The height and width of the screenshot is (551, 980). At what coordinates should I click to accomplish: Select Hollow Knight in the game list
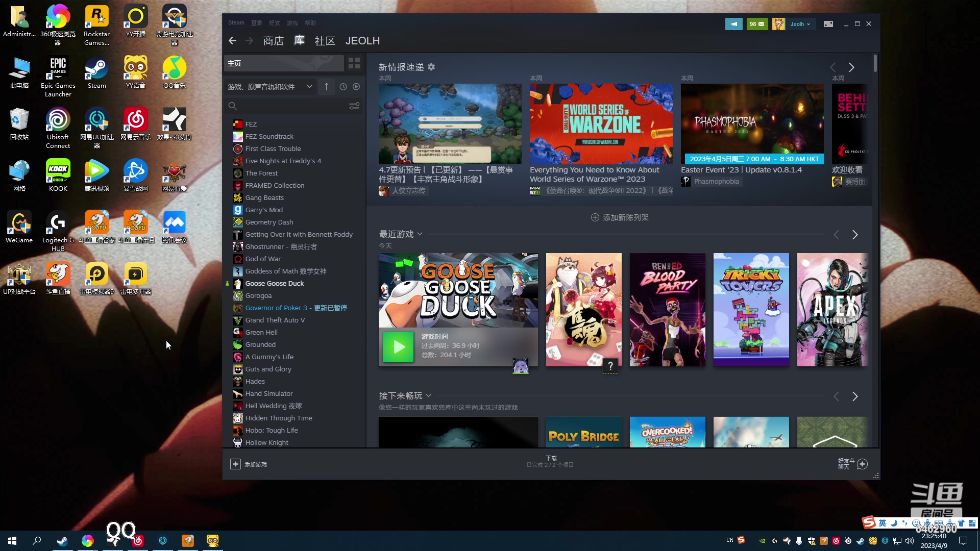[266, 442]
